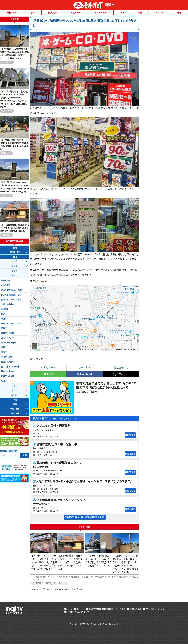Image resolution: width=188 pixels, height=644 pixels.
Task: Click person icon beside クリニック受付・医療事務 job
Action: (x=34, y=426)
